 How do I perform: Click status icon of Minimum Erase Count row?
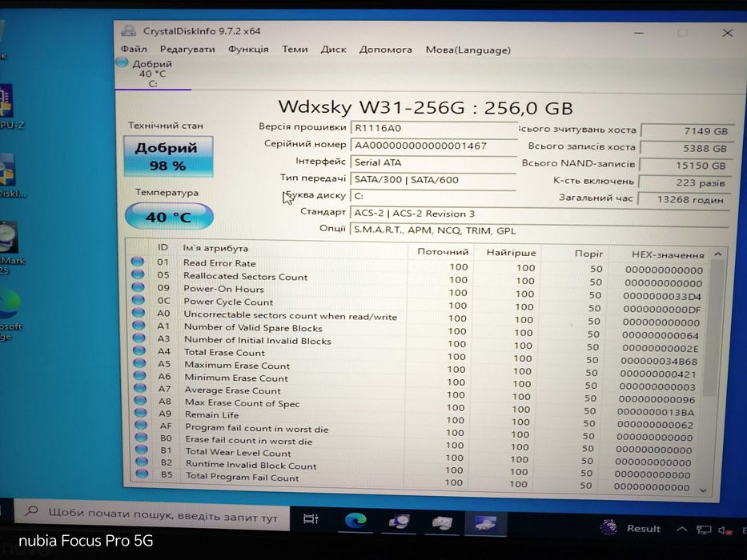(139, 375)
